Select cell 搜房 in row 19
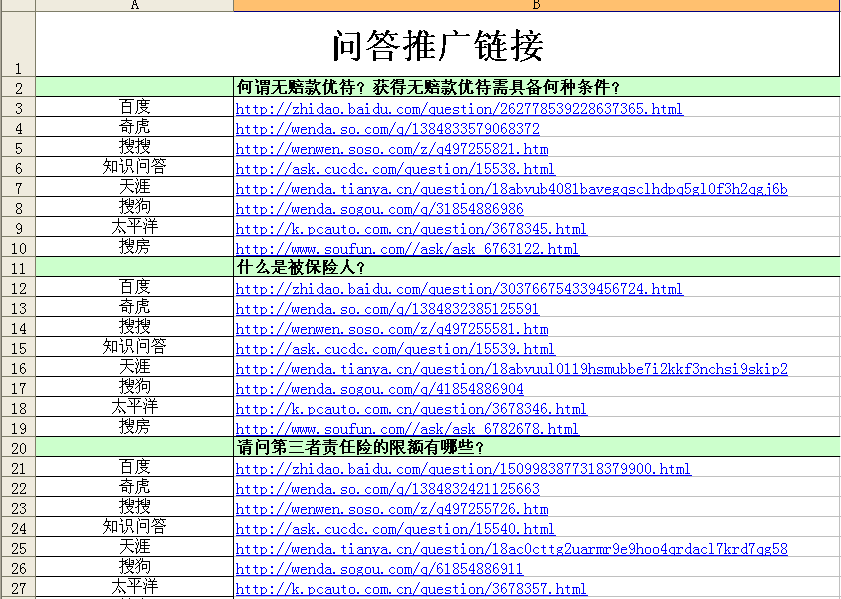Screen dimensions: 841x599 click(135, 427)
